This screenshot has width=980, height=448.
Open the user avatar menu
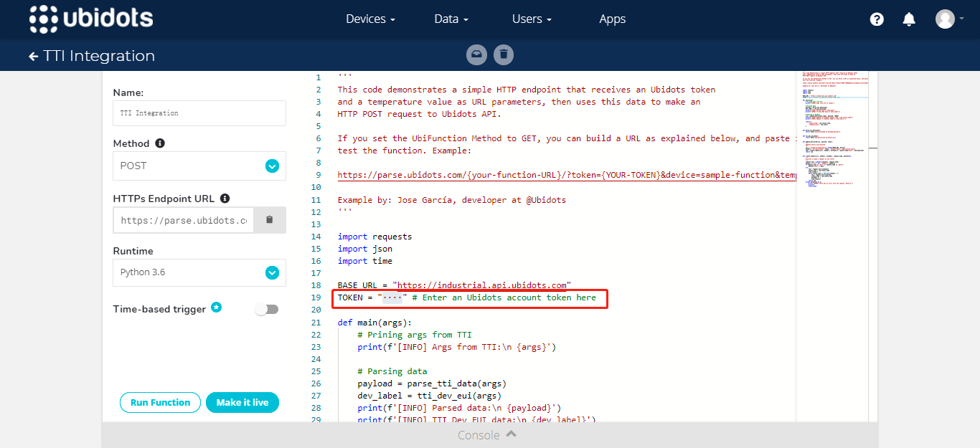coord(949,19)
